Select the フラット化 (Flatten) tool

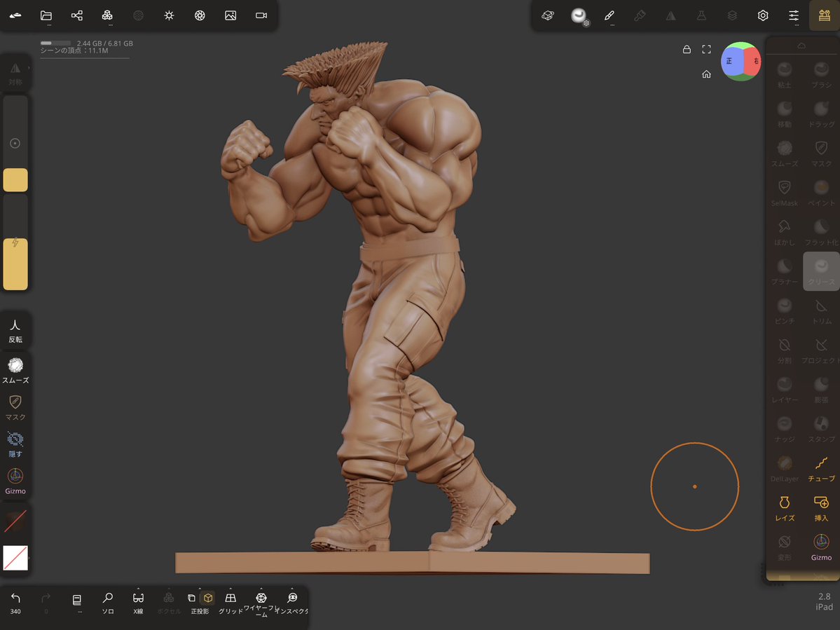coord(821,232)
